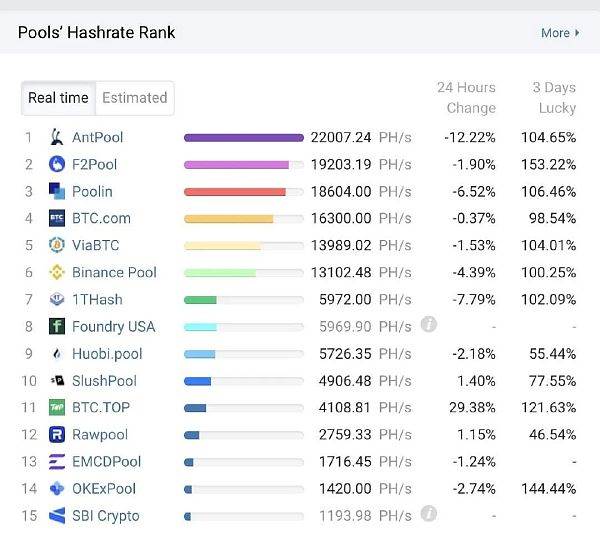This screenshot has height=535, width=600.
Task: Click the arrow next to More
Action: coord(577,33)
